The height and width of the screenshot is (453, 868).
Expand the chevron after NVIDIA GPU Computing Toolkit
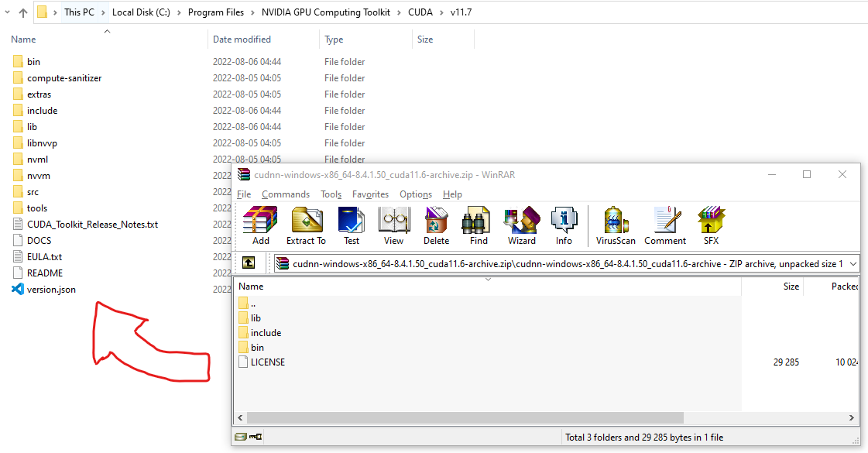[399, 12]
